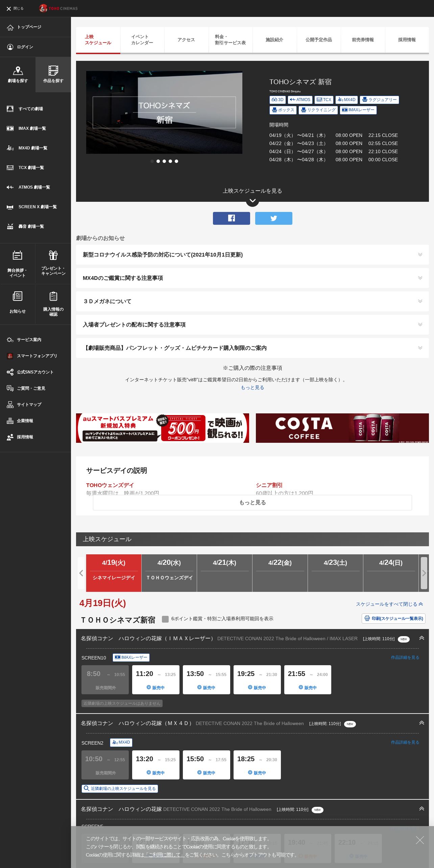
Task: Click 印刷(スケジュール一覧表示) button
Action: click(393, 619)
